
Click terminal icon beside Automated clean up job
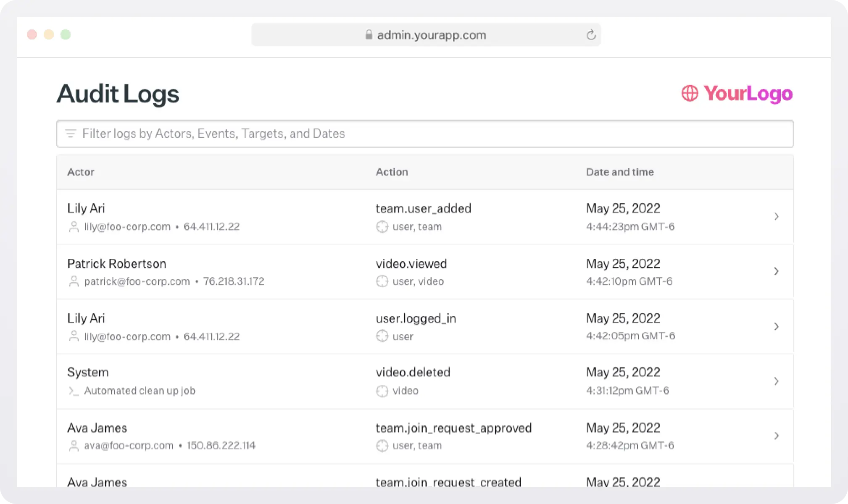(x=74, y=391)
